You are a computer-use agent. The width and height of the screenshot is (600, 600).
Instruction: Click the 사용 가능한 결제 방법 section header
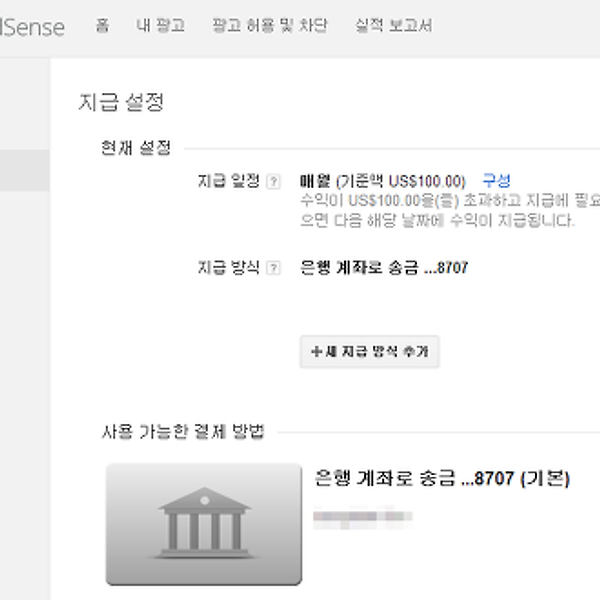(183, 432)
